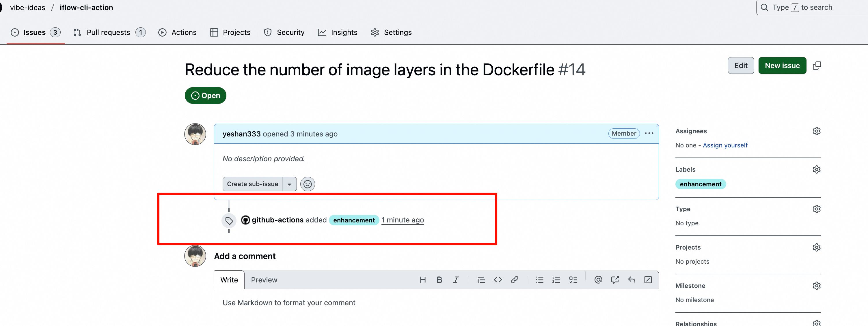This screenshot has width=868, height=326.
Task: Expand the Create sub-issue dropdown arrow
Action: pos(289,184)
